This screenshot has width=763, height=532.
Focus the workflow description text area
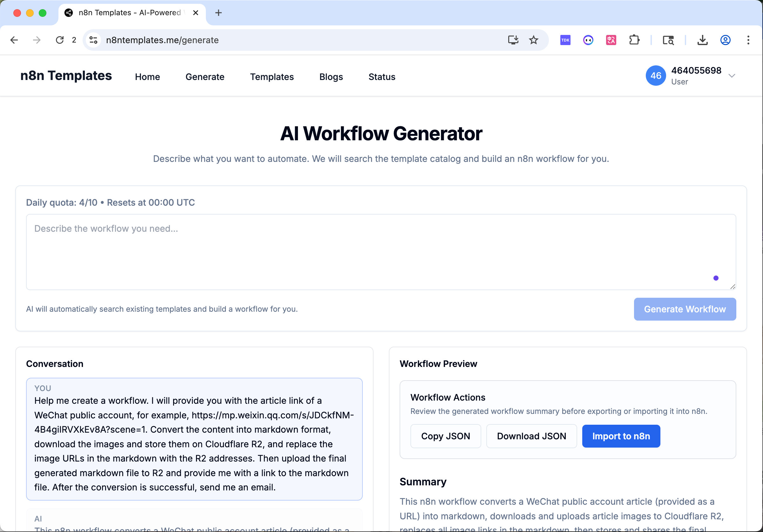[x=381, y=252]
